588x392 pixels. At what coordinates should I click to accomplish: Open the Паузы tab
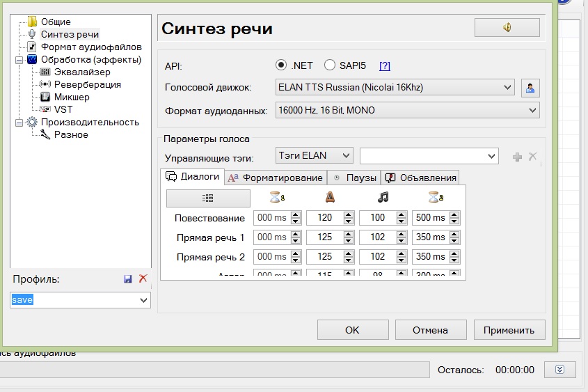click(353, 178)
